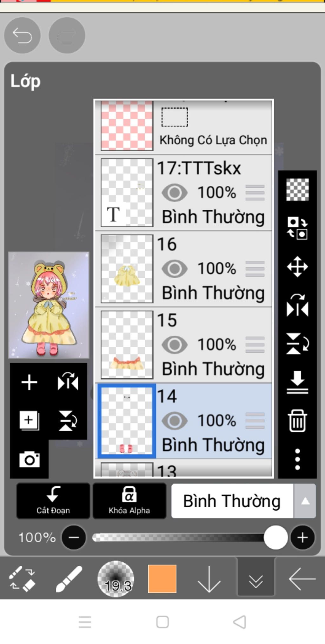
Task: Select the move layer cross-arrows icon
Action: coord(297,267)
